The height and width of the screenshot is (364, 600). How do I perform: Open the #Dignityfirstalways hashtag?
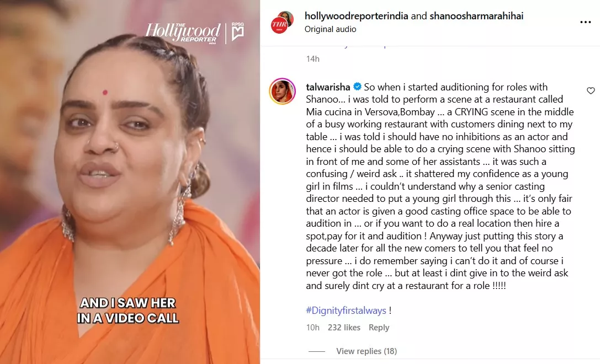346,310
